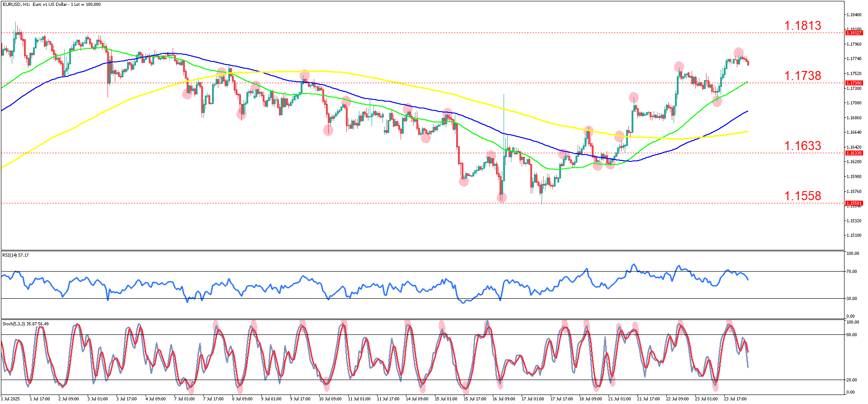Click the RSI(14) indicator label

tap(15, 255)
